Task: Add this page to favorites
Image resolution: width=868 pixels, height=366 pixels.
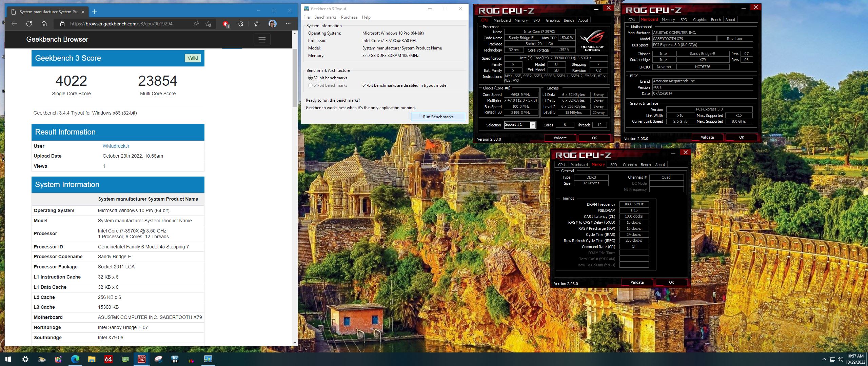Action: 208,24
